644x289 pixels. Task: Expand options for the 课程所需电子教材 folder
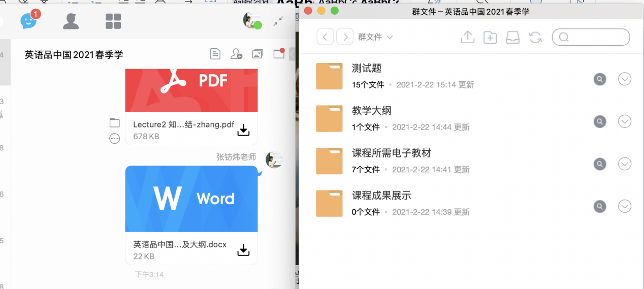point(625,164)
